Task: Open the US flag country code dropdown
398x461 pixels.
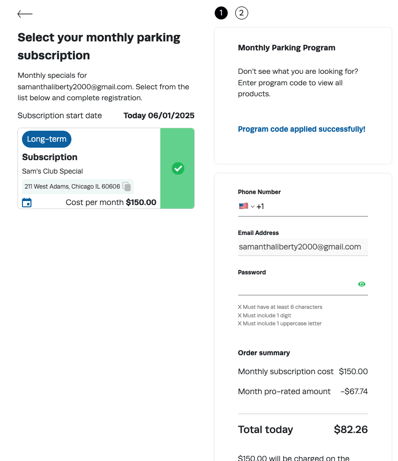Action: pyautogui.click(x=247, y=206)
